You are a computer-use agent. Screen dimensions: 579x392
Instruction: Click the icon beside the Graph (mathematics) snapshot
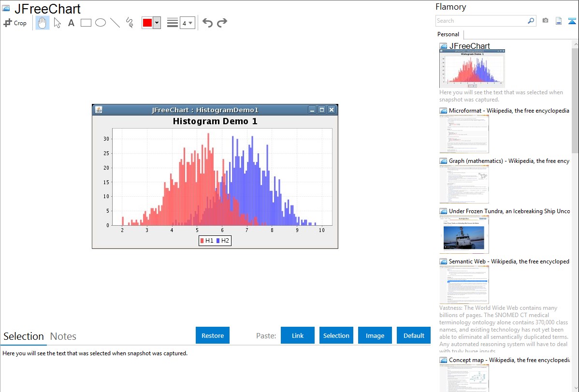444,161
